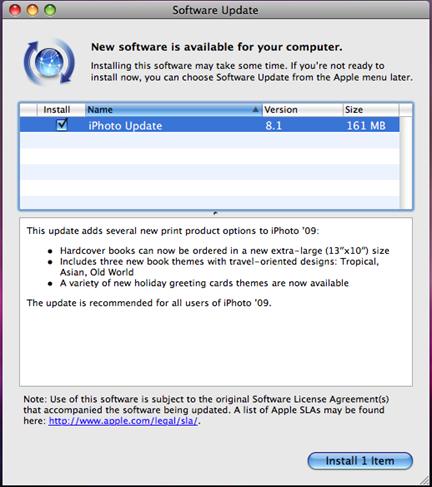Click the Name column sort arrow
The image size is (432, 487).
point(255,109)
